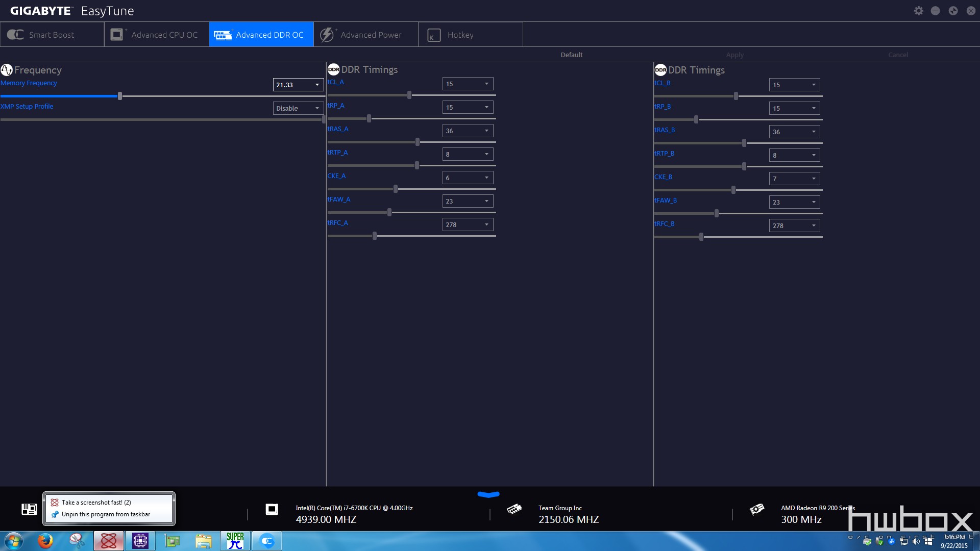Drag the Memory Frequency slider
The width and height of the screenshot is (980, 551).
click(120, 95)
